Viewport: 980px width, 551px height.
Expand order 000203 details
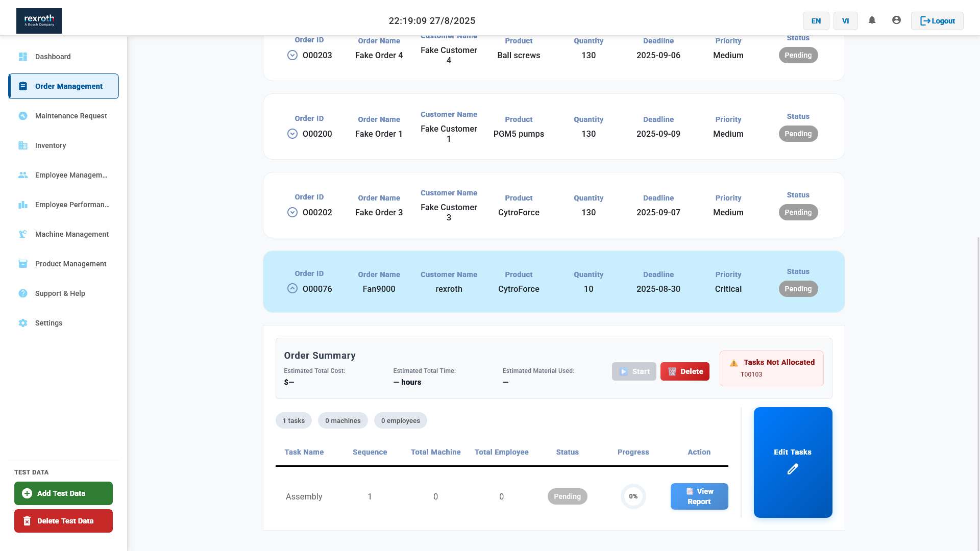point(292,55)
